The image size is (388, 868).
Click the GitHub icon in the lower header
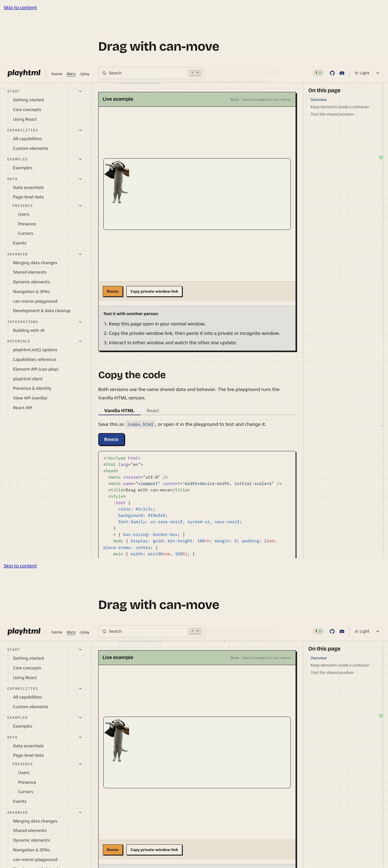332,631
